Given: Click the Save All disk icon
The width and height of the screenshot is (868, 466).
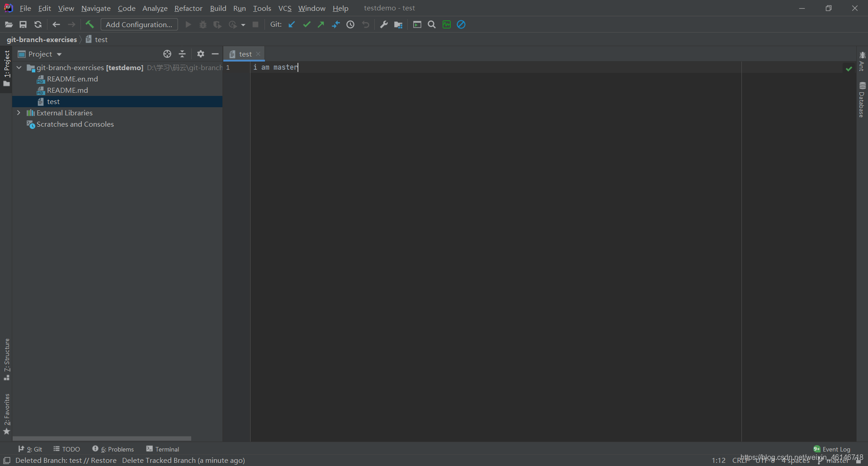Looking at the screenshot, I should tap(23, 24).
